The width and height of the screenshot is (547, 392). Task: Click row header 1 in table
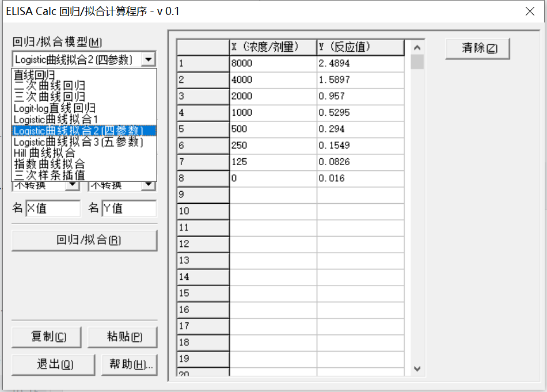203,64
